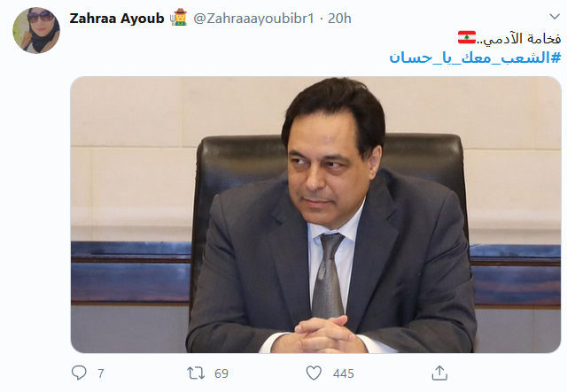Follow the blue Arabic hashtag link
The image size is (567, 392).
coord(475,58)
